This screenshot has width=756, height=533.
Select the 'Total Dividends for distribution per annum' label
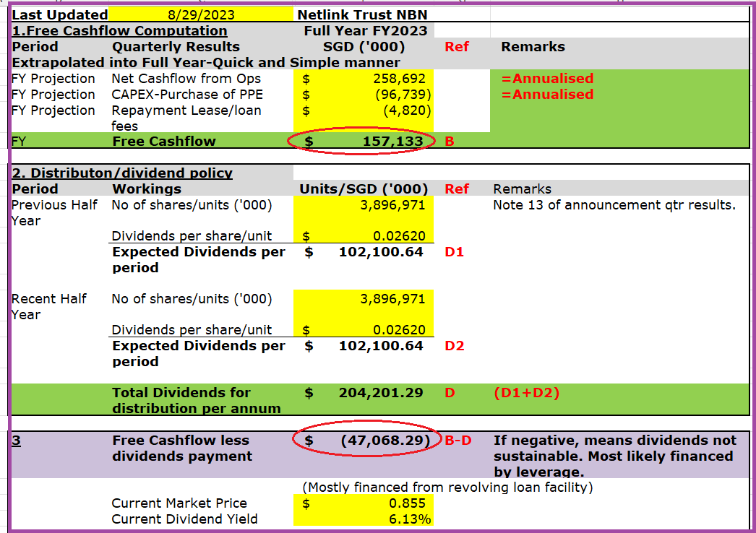point(197,400)
